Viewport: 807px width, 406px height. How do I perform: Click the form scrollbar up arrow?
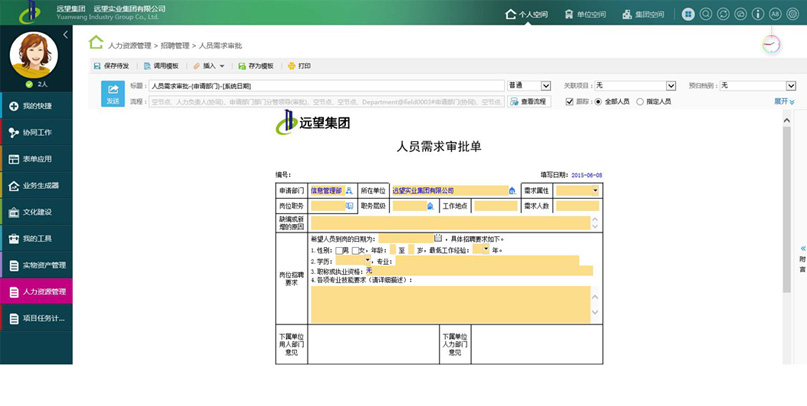click(x=786, y=120)
